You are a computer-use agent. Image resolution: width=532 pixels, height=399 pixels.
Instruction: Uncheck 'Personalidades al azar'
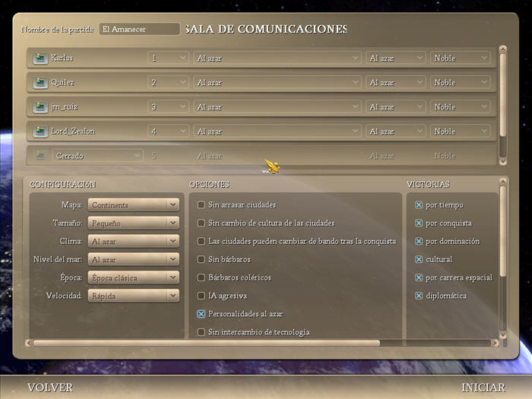coord(201,314)
